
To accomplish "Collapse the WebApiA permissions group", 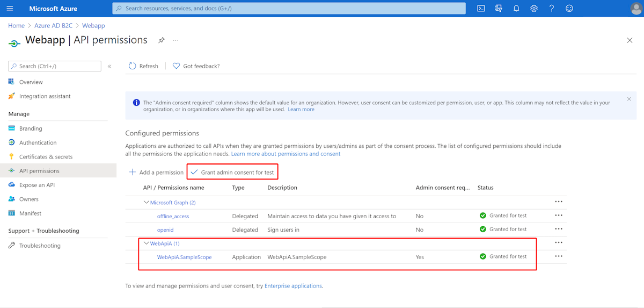I will (146, 243).
